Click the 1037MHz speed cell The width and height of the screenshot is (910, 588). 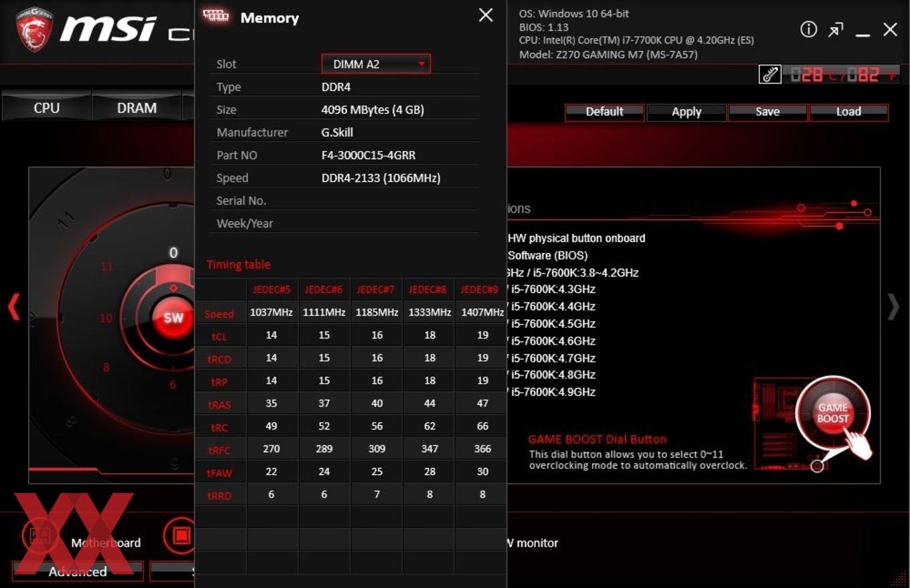pos(271,312)
